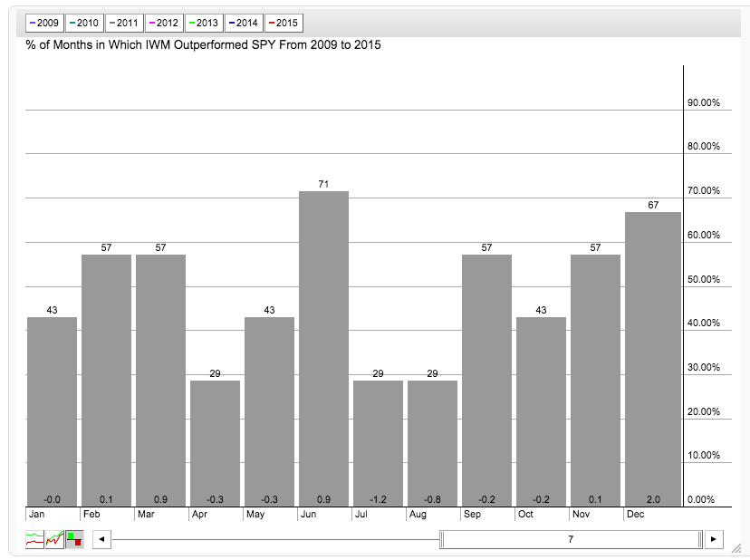Click the 0.00% axis label
Image resolution: width=750 pixels, height=560 pixels.
(701, 499)
